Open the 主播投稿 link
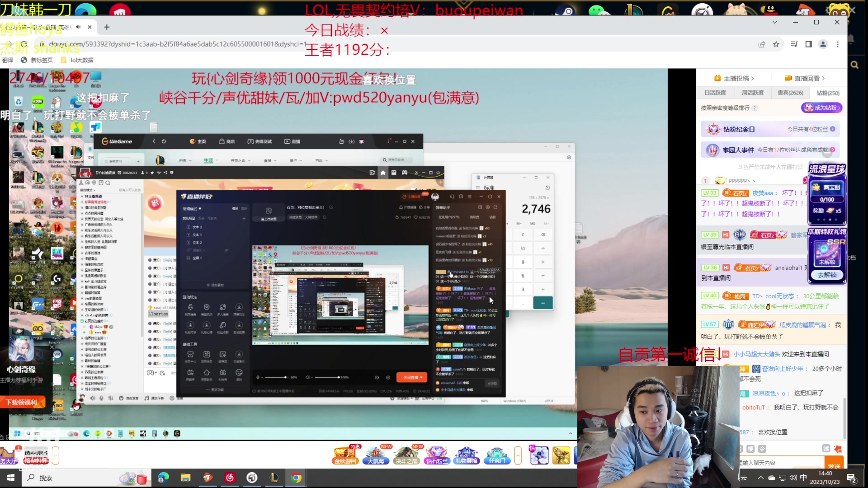The image size is (868, 488). [x=737, y=78]
